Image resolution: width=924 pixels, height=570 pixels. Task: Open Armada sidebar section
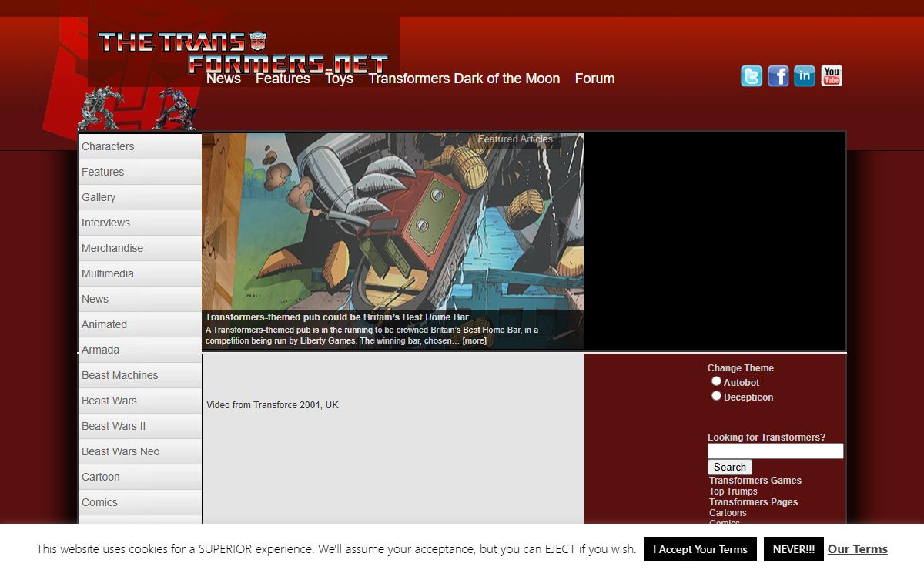click(139, 350)
